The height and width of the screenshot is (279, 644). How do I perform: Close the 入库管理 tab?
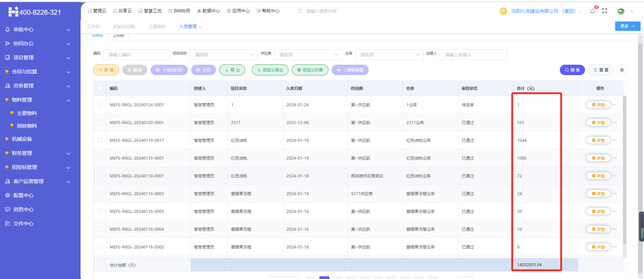coord(200,27)
